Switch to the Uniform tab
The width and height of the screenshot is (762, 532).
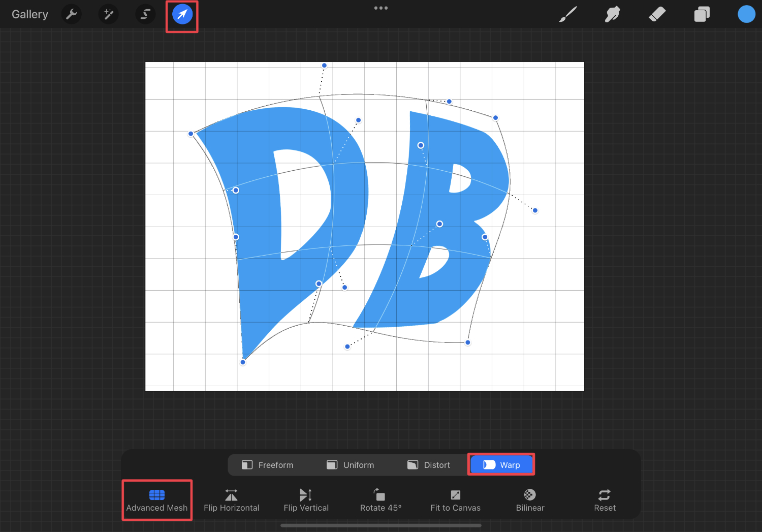point(351,464)
